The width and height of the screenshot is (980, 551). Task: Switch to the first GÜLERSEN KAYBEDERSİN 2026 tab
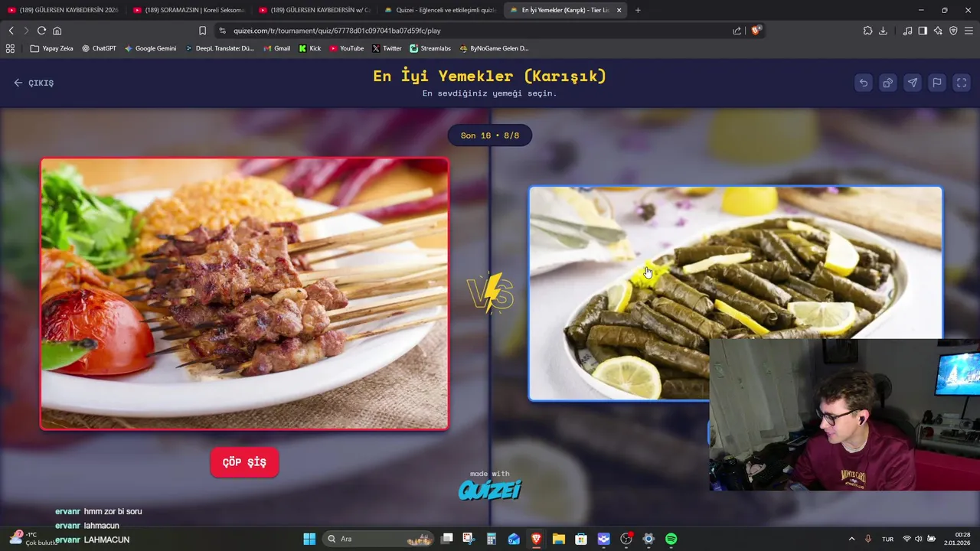point(63,10)
